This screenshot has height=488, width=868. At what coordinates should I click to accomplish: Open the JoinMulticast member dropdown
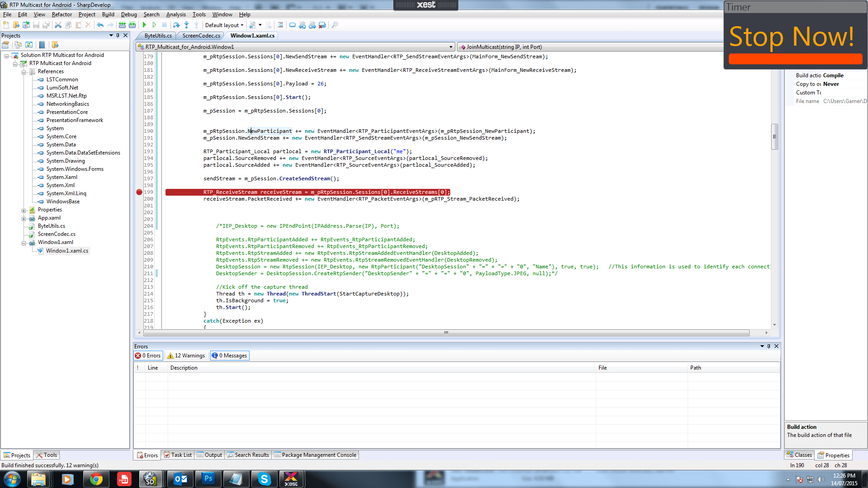590,47
